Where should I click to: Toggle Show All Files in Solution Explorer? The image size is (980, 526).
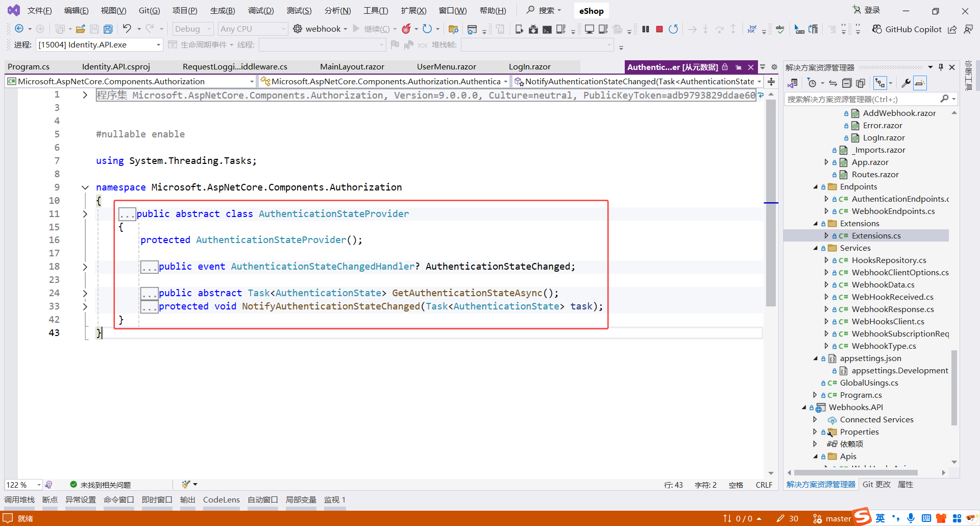(x=861, y=83)
